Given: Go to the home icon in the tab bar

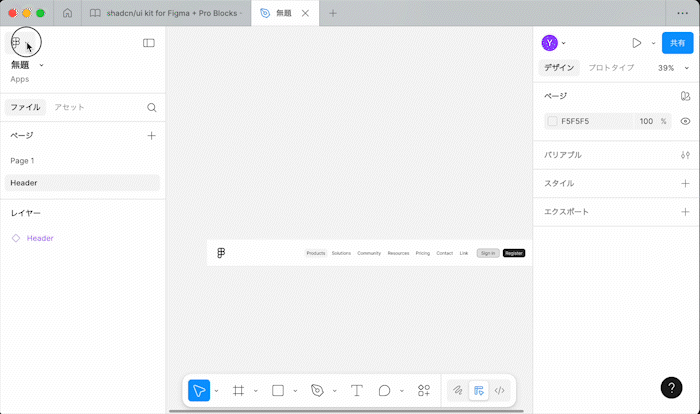Looking at the screenshot, I should [67, 13].
